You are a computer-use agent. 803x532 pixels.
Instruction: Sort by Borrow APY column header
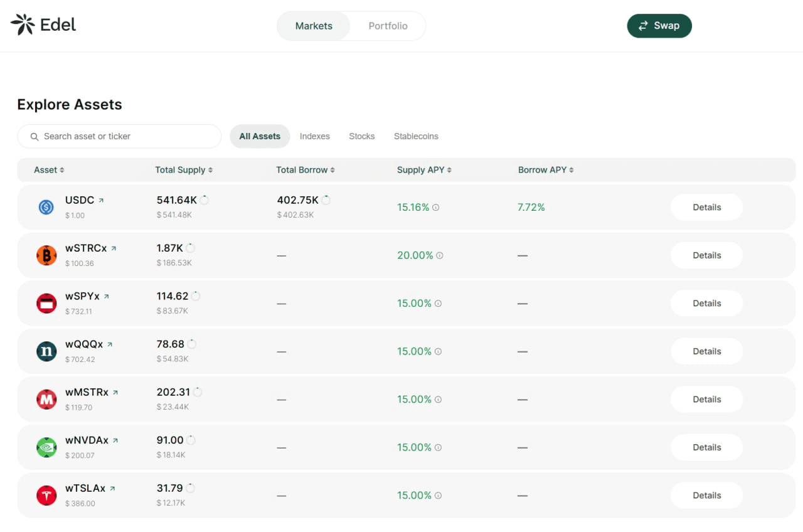(546, 170)
